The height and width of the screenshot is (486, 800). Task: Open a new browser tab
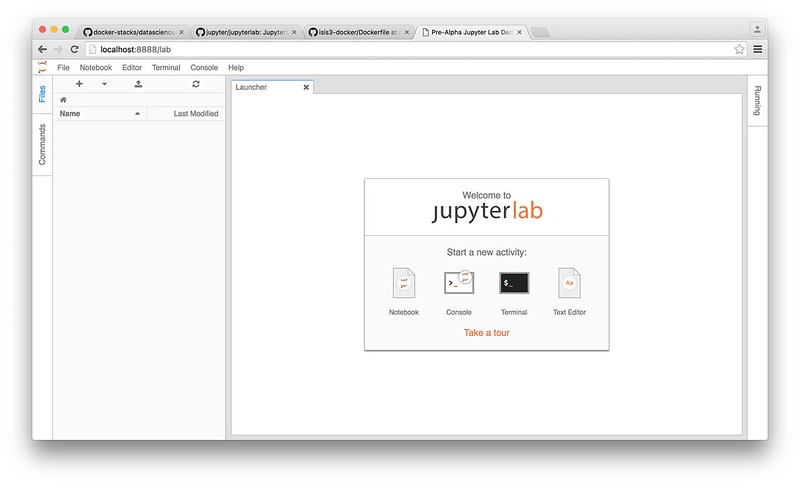540,33
